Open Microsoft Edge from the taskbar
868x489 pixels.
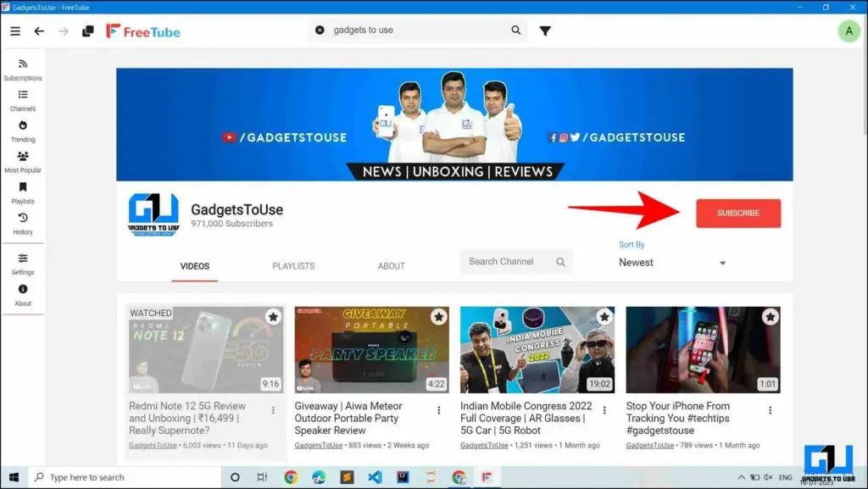click(319, 477)
